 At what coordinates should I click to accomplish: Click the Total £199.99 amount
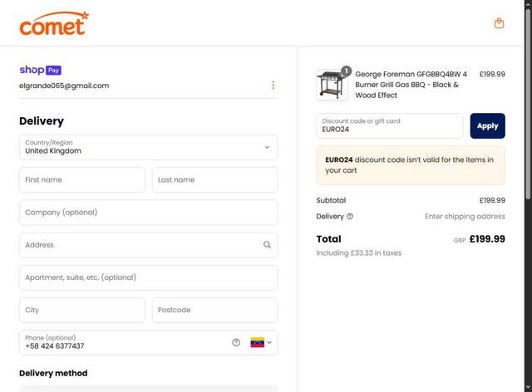click(487, 239)
